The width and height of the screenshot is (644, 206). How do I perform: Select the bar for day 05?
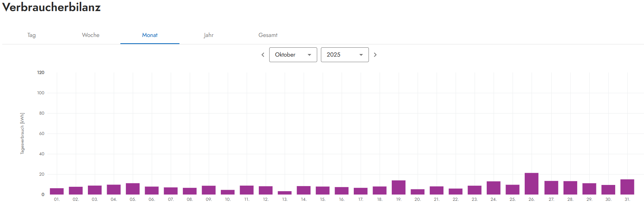[133, 189]
